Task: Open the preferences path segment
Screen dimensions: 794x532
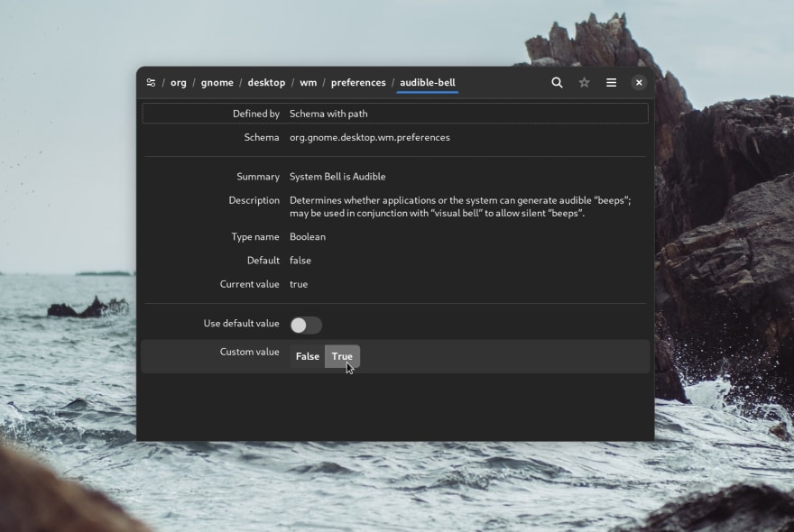Action: pos(358,83)
